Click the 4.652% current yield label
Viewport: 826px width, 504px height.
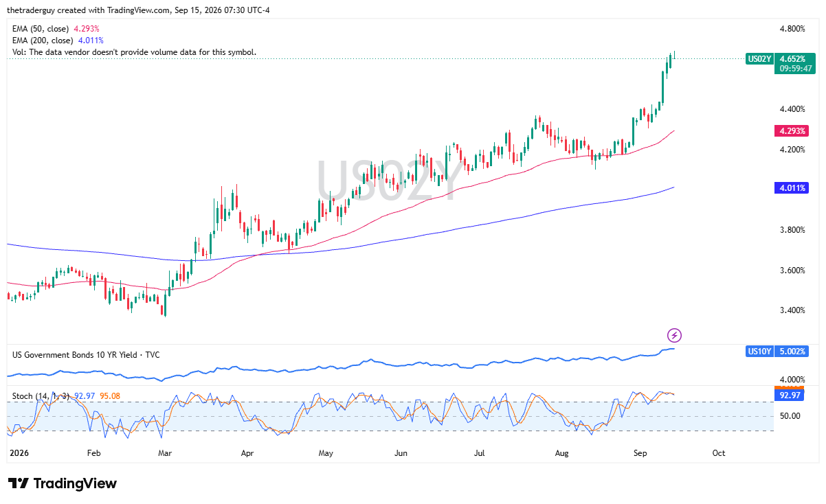click(x=793, y=59)
